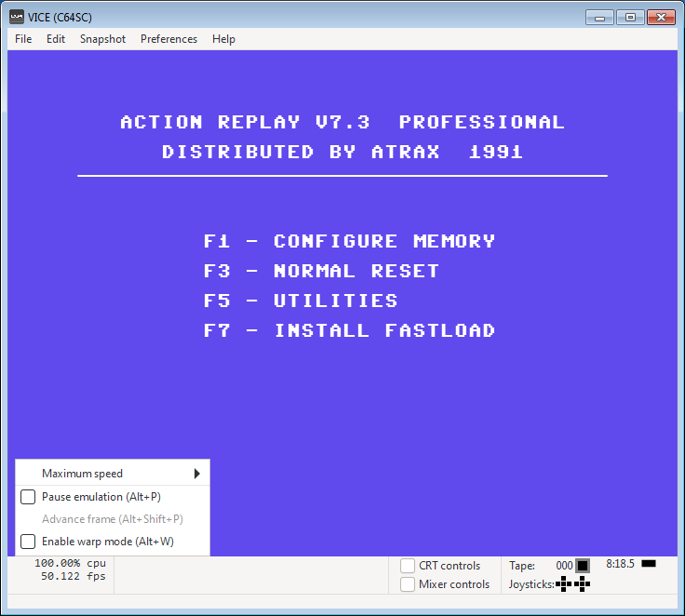The image size is (685, 616).
Task: Click DISTRIBUTED BY ATRAX 1991 text
Action: pyautogui.click(x=342, y=152)
